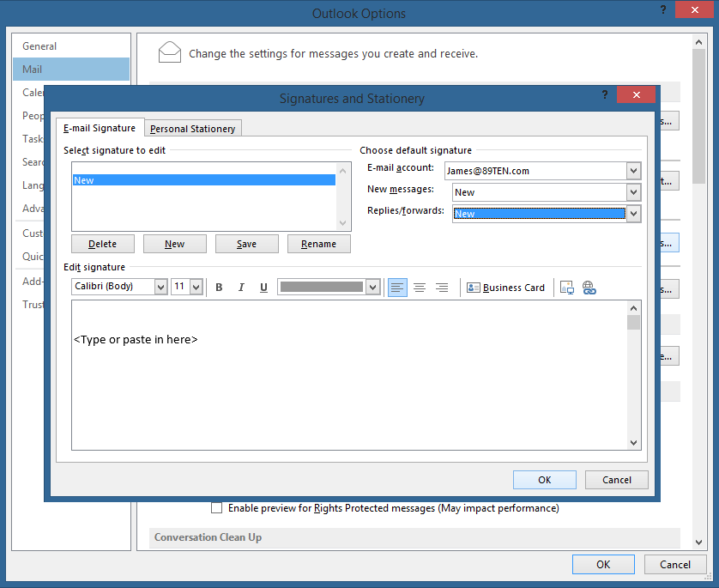Toggle Bold formatting in signature editor
The height and width of the screenshot is (588, 719).
(x=219, y=288)
